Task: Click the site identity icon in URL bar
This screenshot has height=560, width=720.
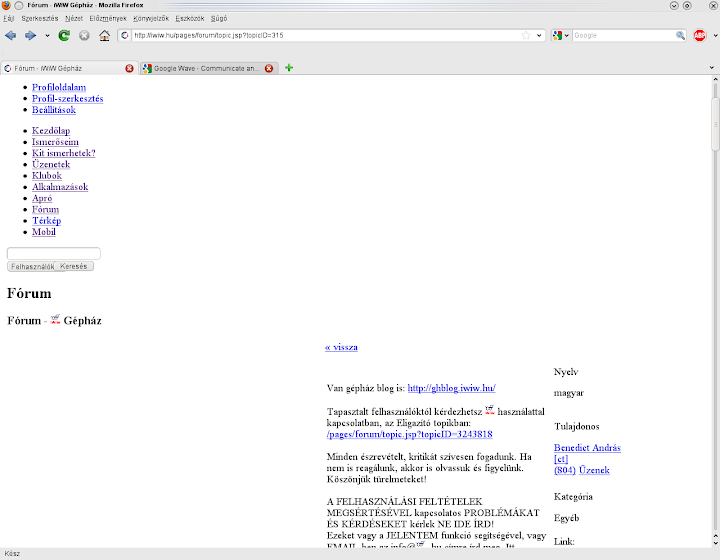Action: click(125, 35)
